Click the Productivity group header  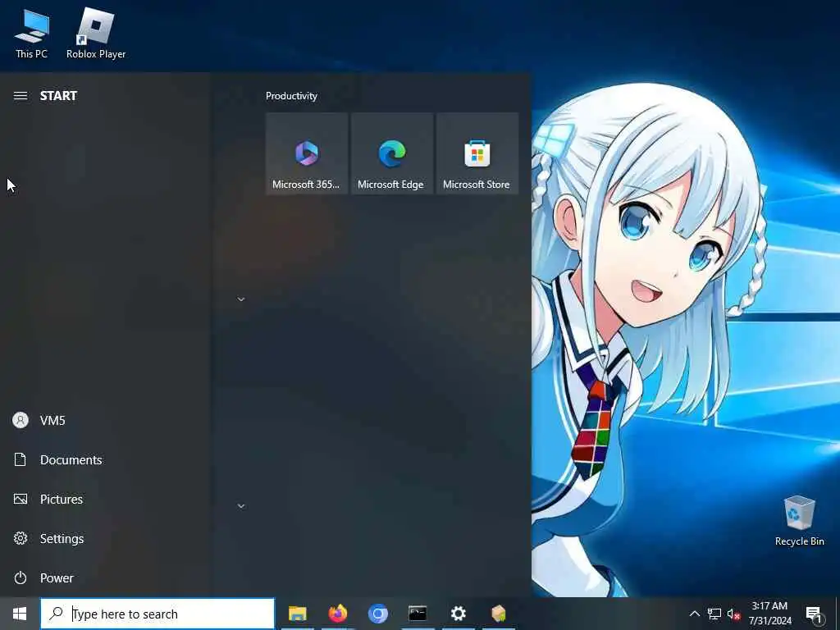(x=291, y=96)
